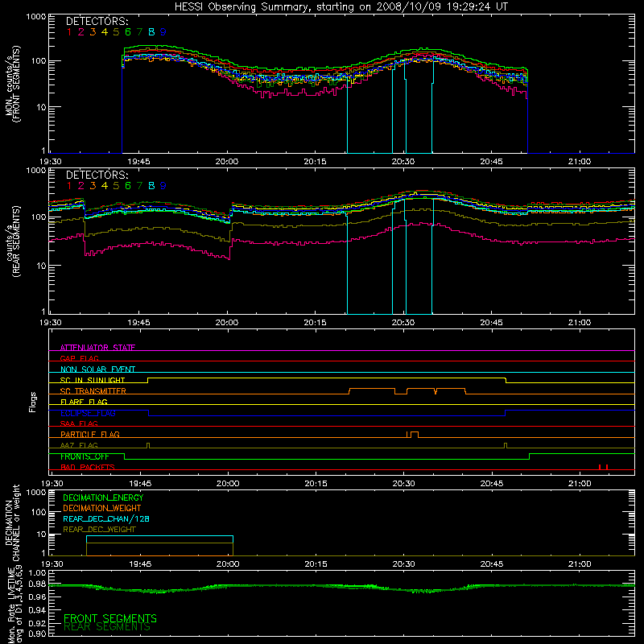
Task: Click the 20:00 tick label under the front segments plot
Action: [x=227, y=162]
